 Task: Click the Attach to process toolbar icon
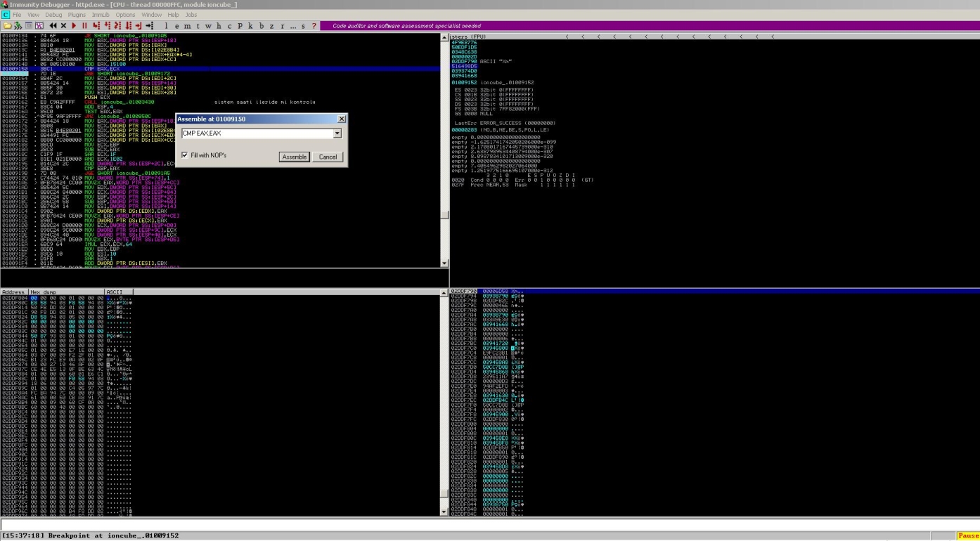pos(18,25)
